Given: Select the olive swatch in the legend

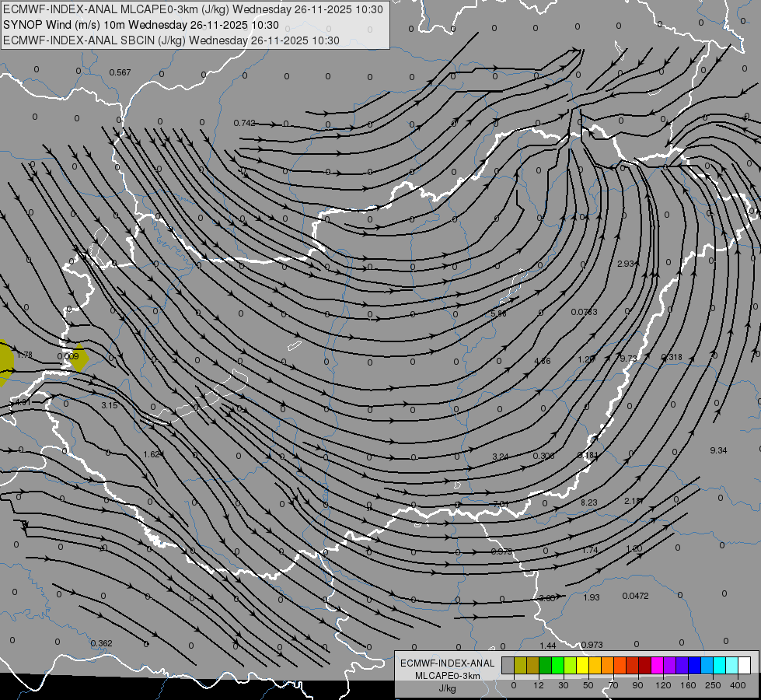Looking at the screenshot, I should point(520,665).
